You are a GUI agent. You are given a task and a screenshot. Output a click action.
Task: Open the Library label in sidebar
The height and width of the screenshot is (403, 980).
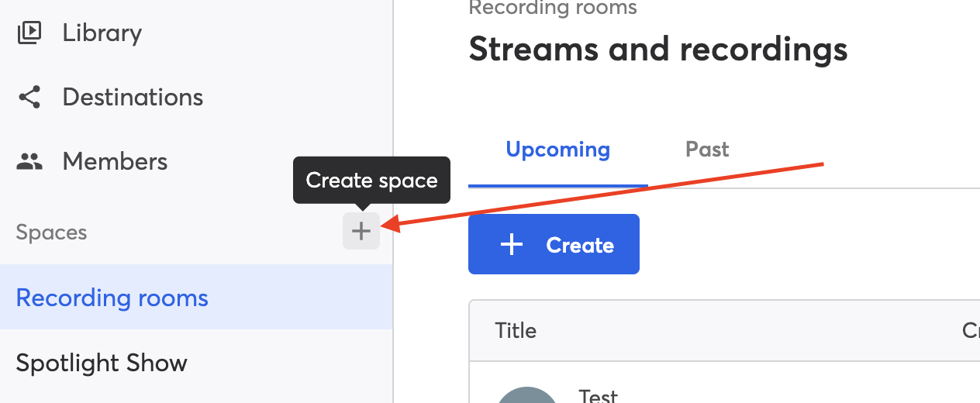click(x=102, y=33)
